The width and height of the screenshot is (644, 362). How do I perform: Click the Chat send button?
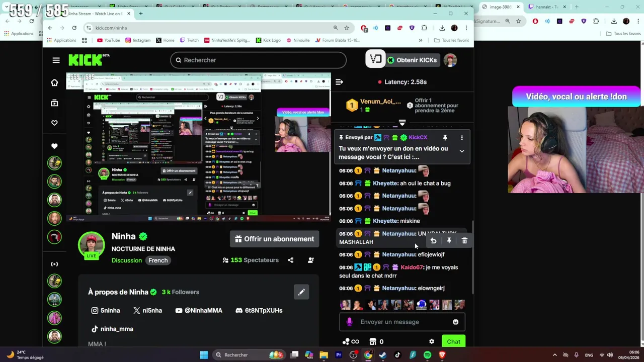click(x=453, y=341)
